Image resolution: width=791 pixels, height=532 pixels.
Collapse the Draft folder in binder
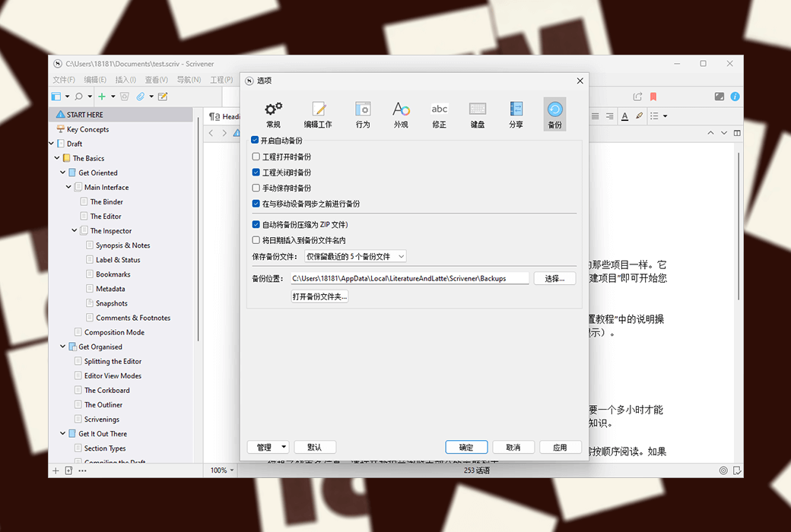tap(52, 144)
